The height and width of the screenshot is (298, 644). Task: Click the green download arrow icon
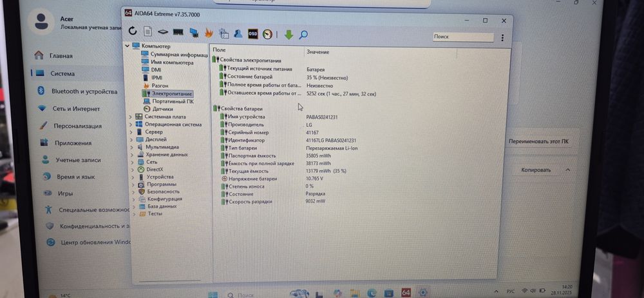point(289,35)
